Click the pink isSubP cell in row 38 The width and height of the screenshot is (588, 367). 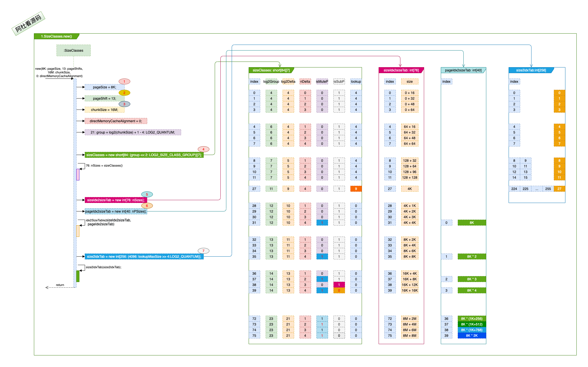[x=339, y=285]
